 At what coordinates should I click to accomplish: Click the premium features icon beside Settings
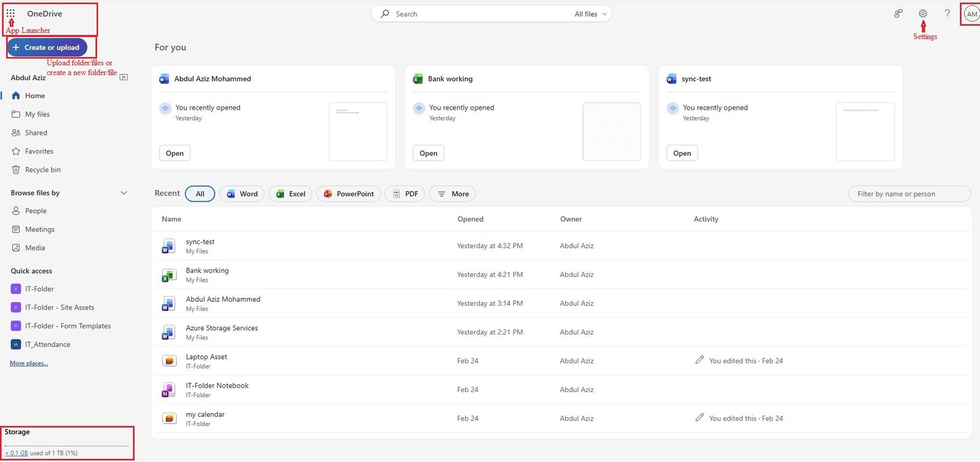(x=899, y=13)
